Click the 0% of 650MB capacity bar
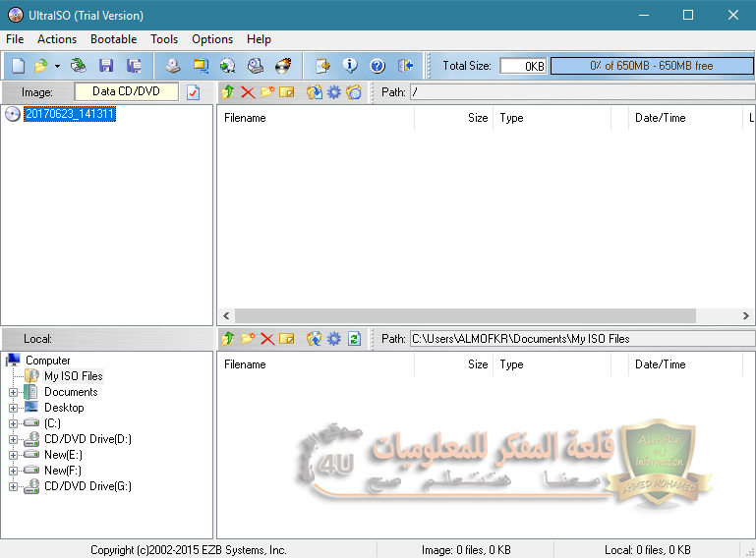 tap(652, 66)
